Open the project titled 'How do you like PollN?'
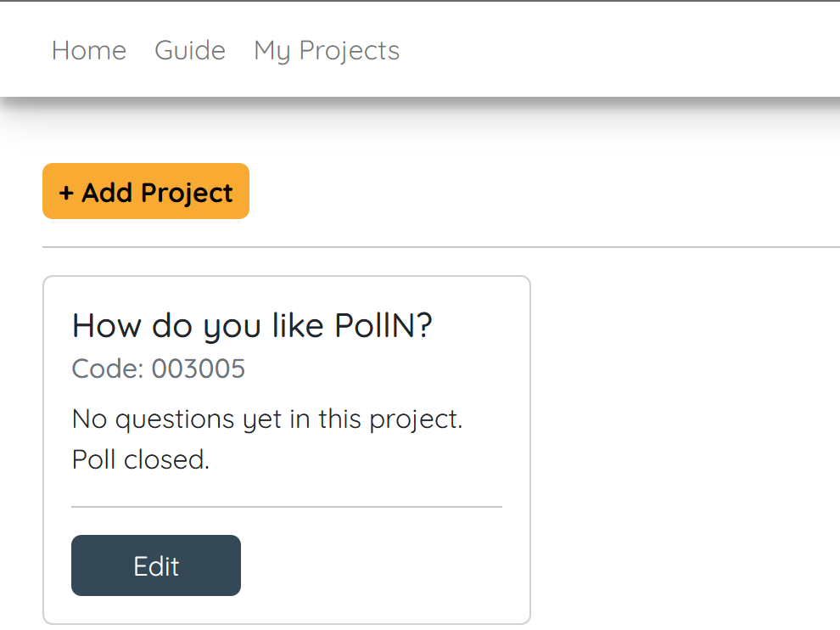The width and height of the screenshot is (840, 630). point(252,325)
